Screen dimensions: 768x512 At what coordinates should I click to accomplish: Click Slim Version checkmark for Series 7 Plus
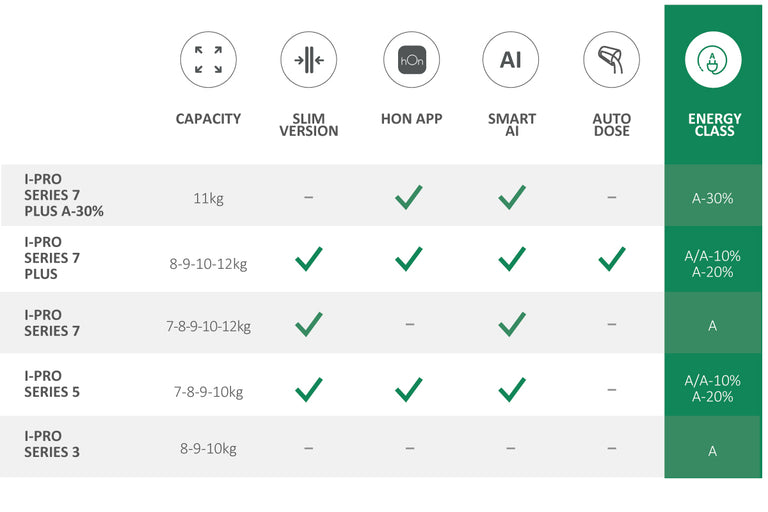(x=309, y=259)
